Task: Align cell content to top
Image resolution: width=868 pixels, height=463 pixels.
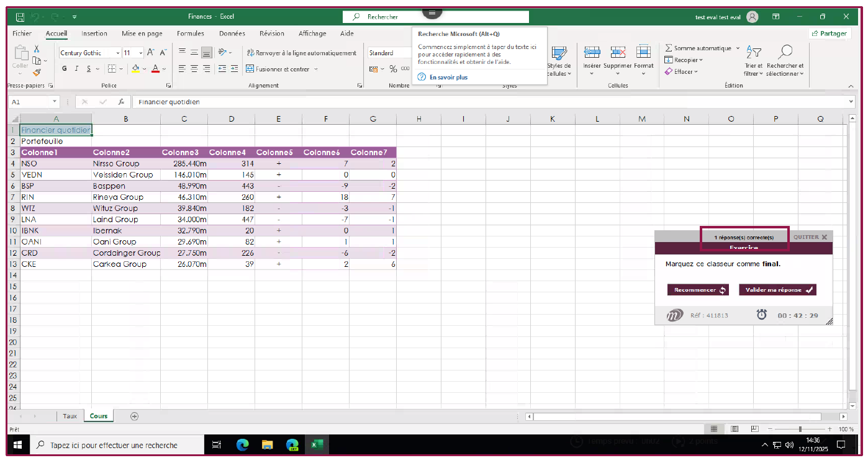Action: click(182, 53)
